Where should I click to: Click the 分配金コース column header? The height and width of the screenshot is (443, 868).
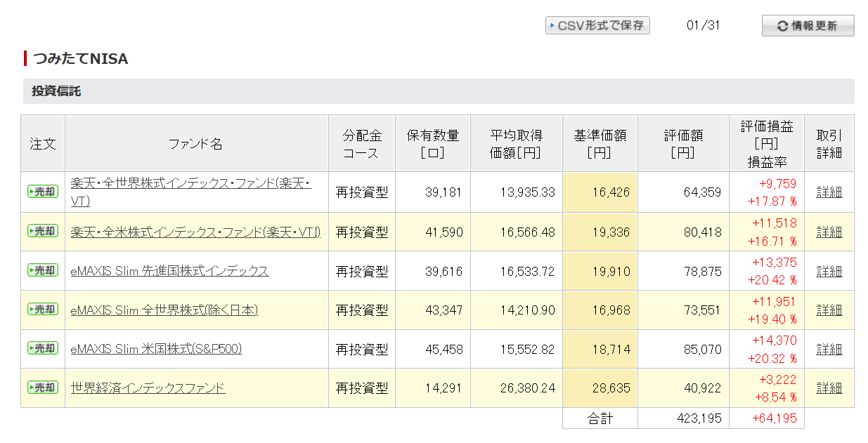[361, 143]
